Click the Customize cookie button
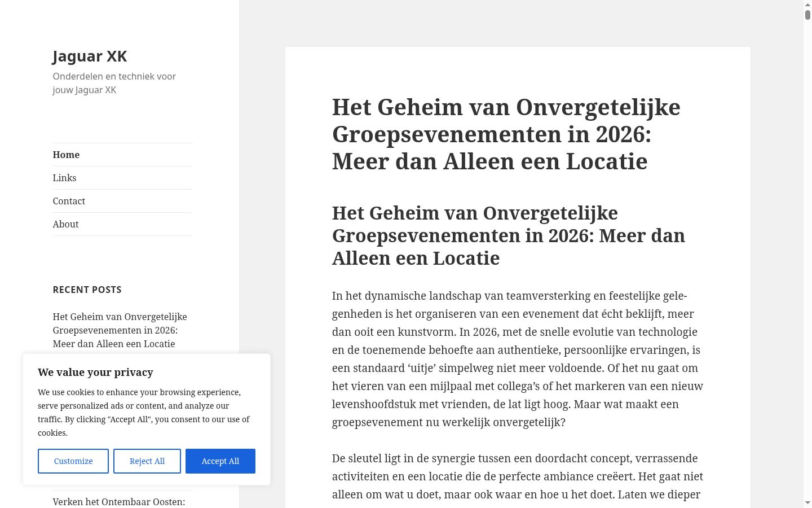This screenshot has height=508, width=812. (x=73, y=461)
